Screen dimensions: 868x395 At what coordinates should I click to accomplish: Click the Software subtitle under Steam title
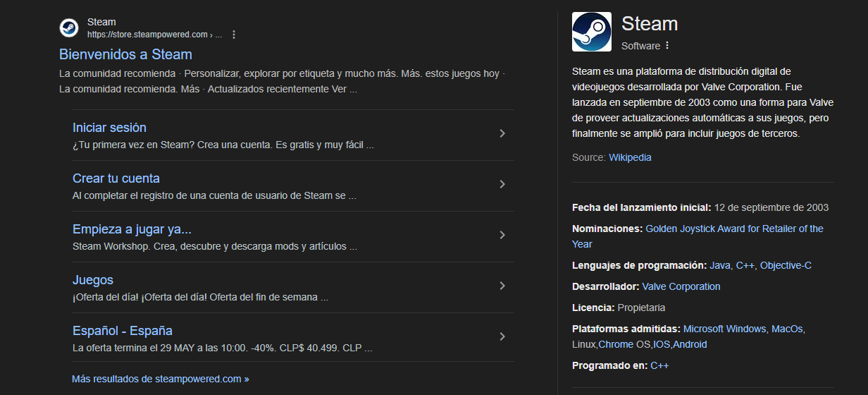tap(640, 46)
